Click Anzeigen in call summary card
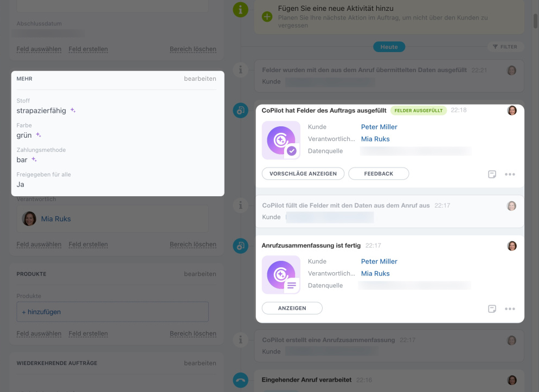Image resolution: width=539 pixels, height=392 pixels. click(292, 308)
